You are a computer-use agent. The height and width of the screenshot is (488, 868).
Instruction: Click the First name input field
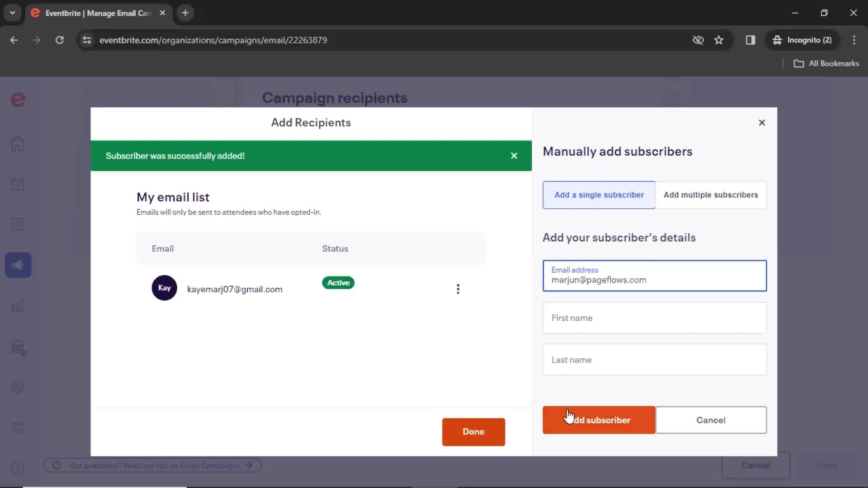pos(655,318)
